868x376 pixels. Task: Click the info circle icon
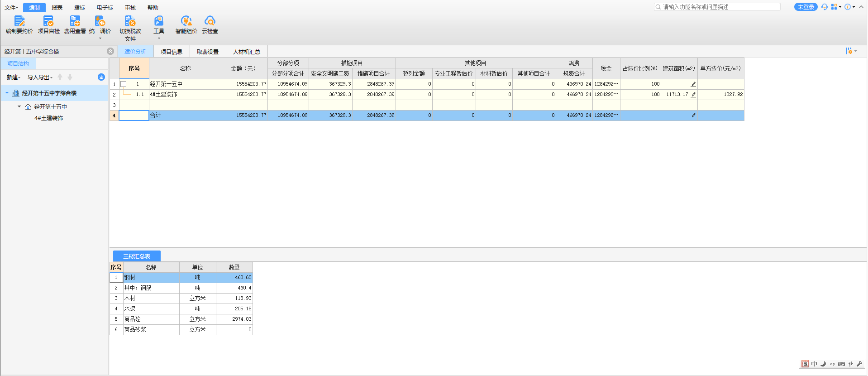[x=848, y=7]
